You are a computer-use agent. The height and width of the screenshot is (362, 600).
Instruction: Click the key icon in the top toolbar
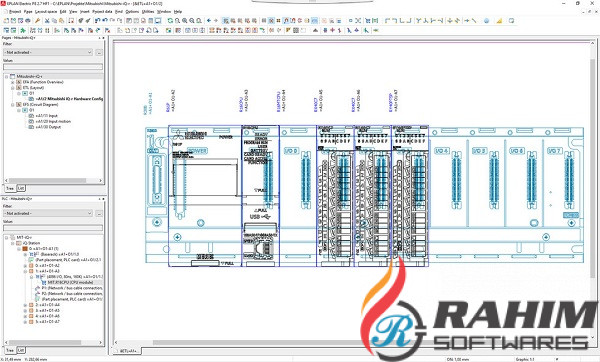tap(38, 21)
